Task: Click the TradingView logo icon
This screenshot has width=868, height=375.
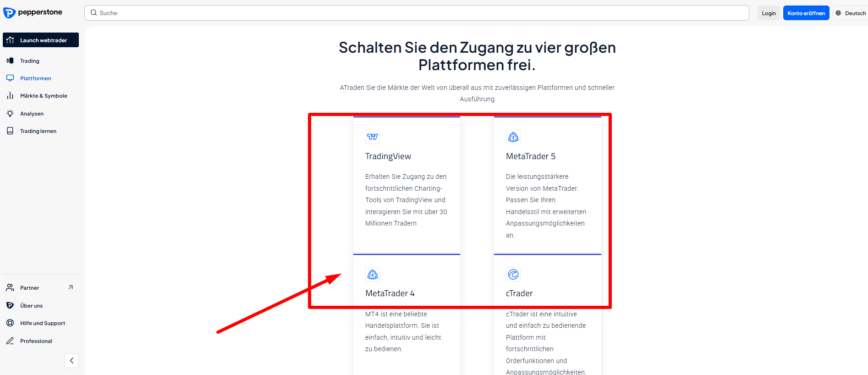Action: click(x=373, y=137)
